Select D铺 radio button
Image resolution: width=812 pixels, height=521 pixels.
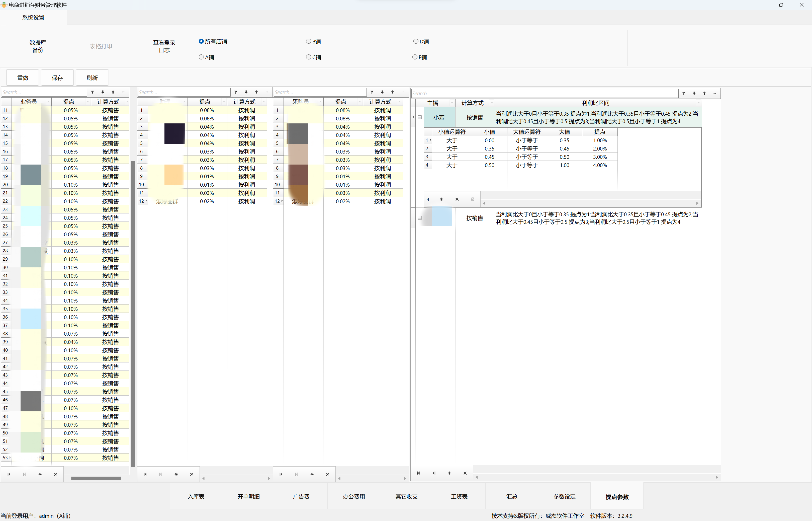coord(421,41)
